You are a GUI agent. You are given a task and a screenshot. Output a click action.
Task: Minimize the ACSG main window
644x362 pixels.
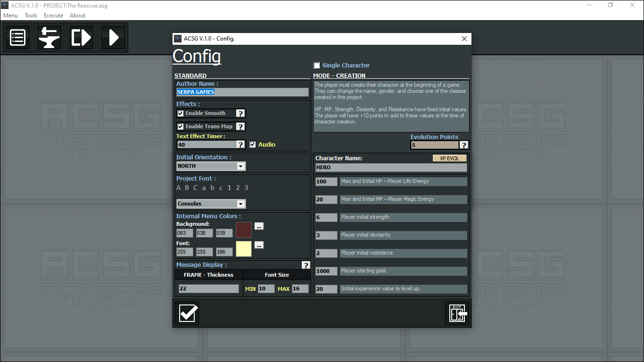[589, 5]
